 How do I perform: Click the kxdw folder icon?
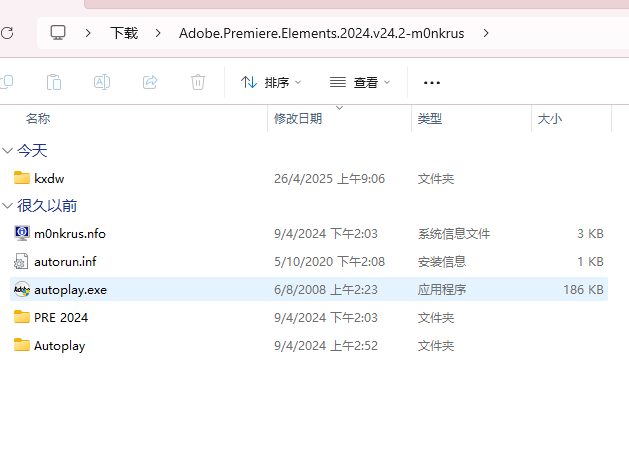pos(22,178)
